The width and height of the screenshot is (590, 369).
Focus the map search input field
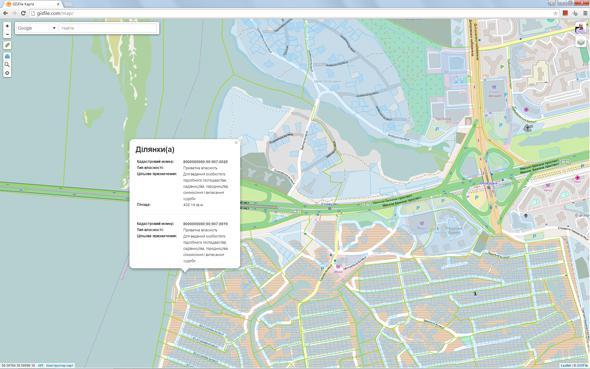(x=108, y=28)
